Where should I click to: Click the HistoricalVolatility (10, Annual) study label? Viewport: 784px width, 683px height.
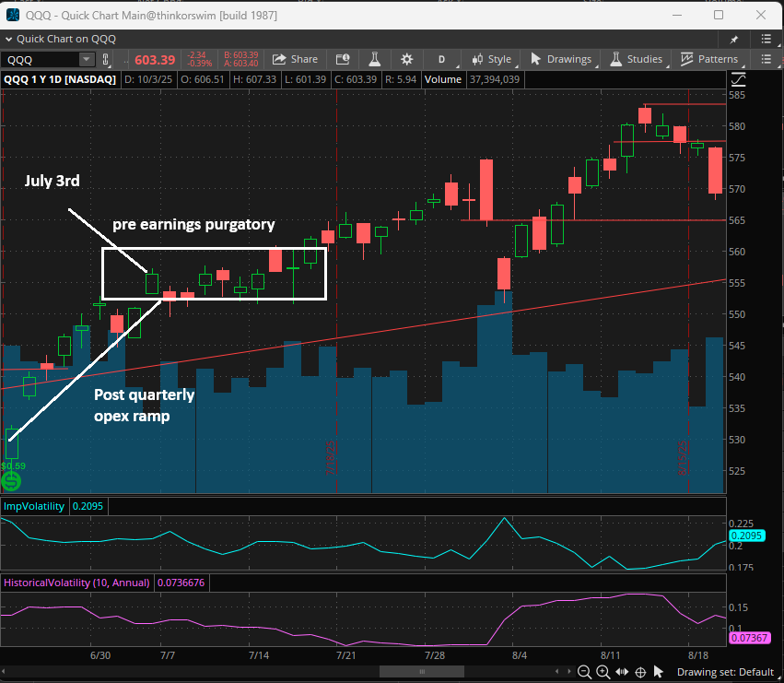click(x=76, y=583)
